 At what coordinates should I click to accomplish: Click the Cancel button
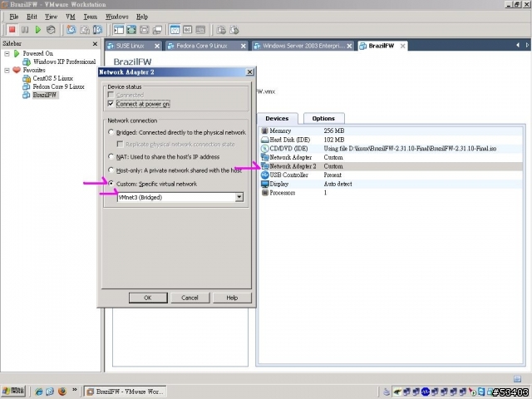(x=190, y=298)
